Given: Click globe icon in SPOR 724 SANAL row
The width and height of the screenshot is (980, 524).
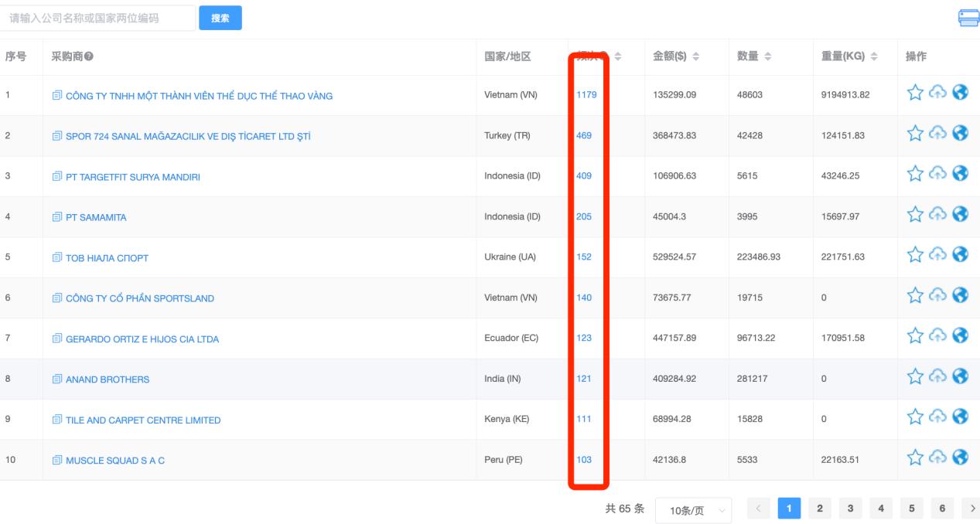Looking at the screenshot, I should (961, 133).
